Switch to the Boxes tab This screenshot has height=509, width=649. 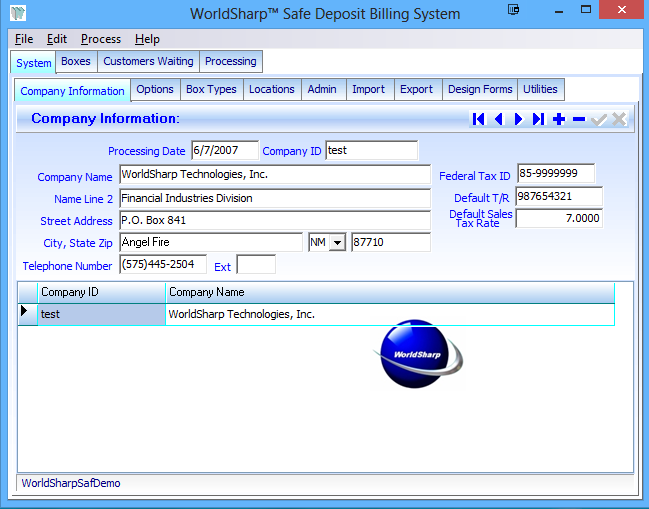[75, 61]
